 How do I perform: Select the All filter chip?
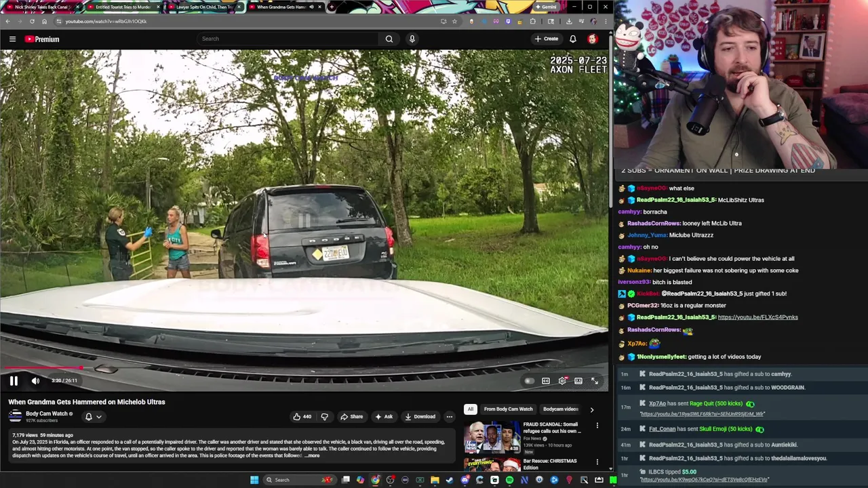(470, 409)
